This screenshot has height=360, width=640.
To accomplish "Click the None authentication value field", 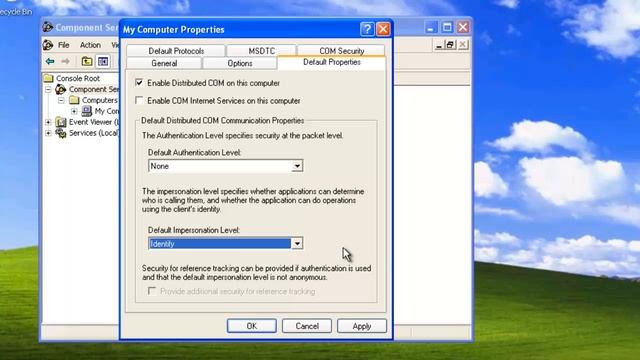I will 220,166.
